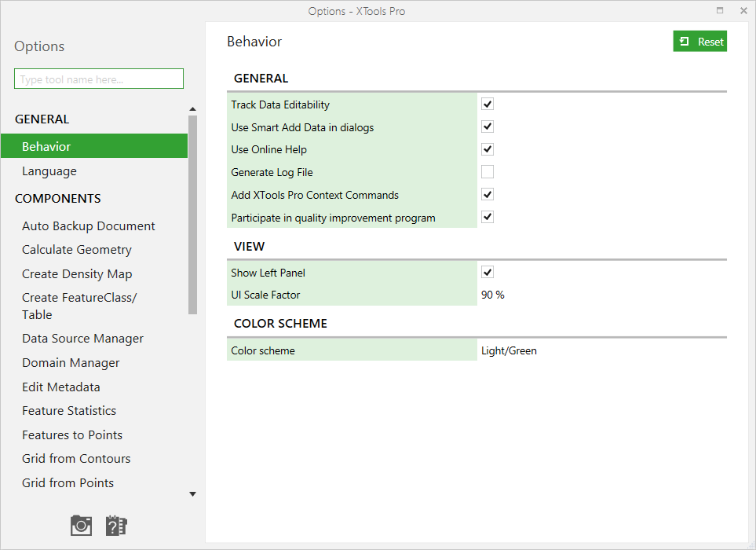756x550 pixels.
Task: Select Create FeatureClass/Table item
Action: pyautogui.click(x=79, y=306)
